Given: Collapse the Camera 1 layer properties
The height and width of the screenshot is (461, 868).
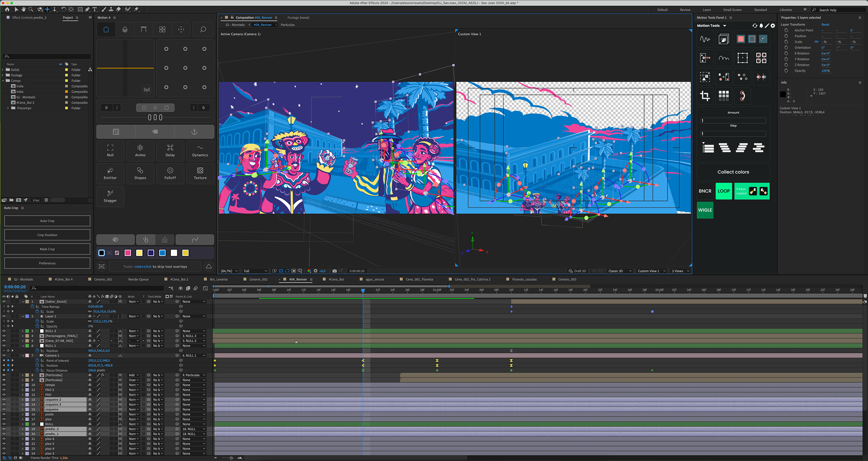Looking at the screenshot, I should click(23, 355).
